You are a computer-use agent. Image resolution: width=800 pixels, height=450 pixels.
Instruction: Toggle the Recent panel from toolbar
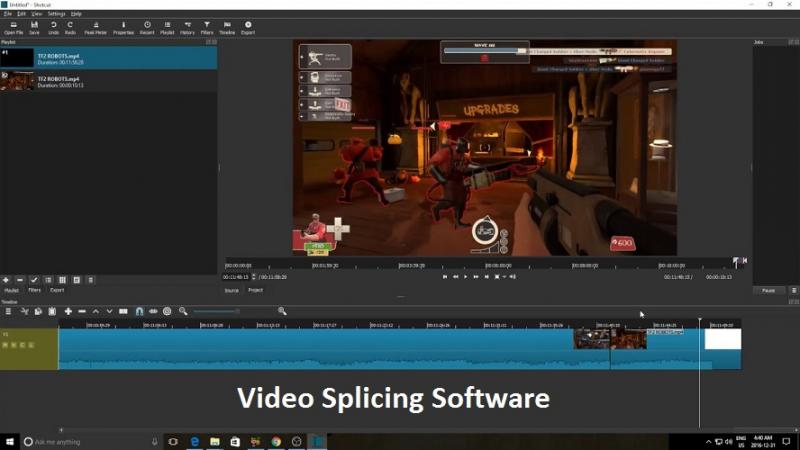(147, 28)
